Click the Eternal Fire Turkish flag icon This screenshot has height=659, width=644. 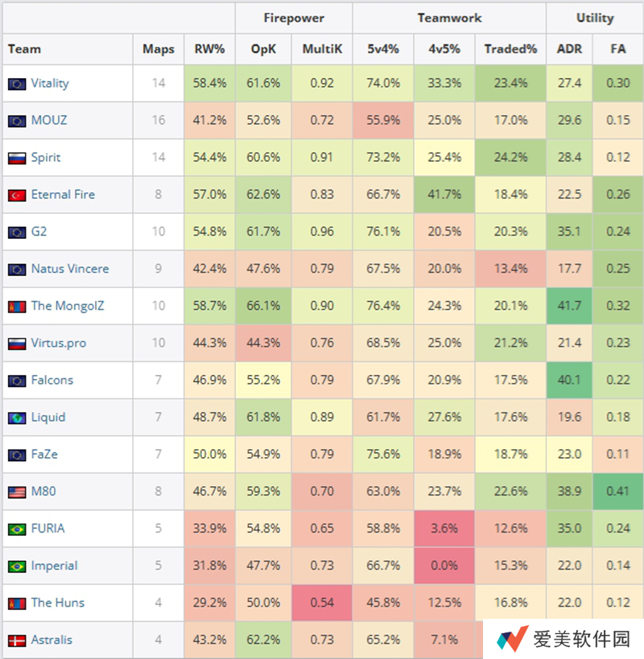click(17, 196)
